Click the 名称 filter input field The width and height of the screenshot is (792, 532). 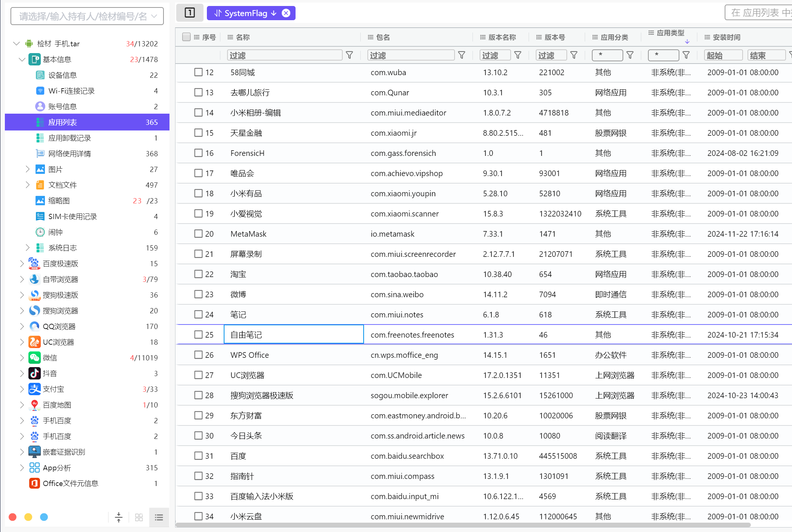pyautogui.click(x=285, y=55)
